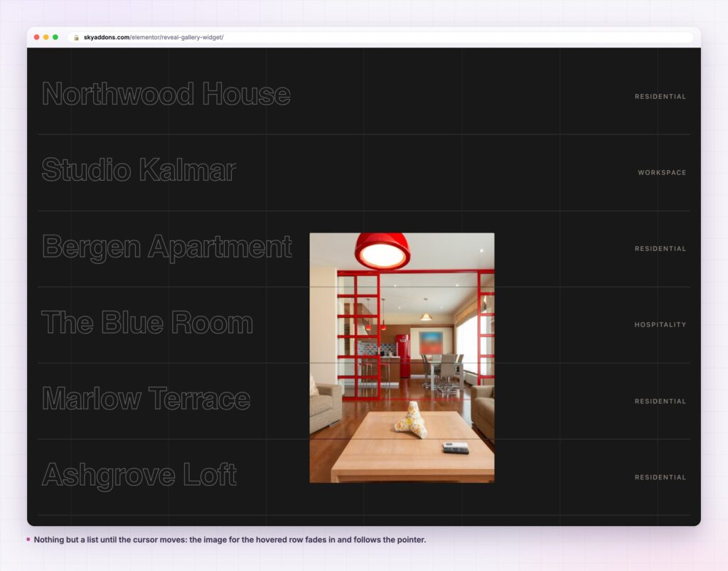This screenshot has height=571, width=728.
Task: Click the green maximize window dot
Action: coord(55,37)
